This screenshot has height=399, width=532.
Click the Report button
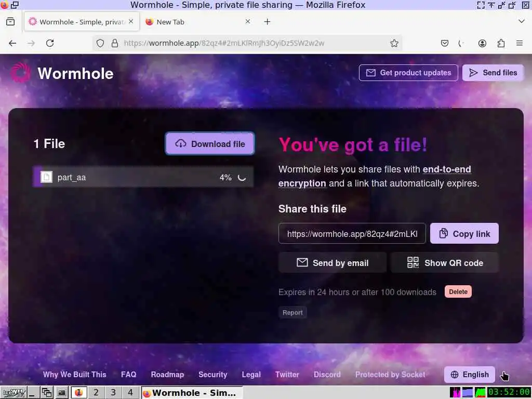(292, 312)
